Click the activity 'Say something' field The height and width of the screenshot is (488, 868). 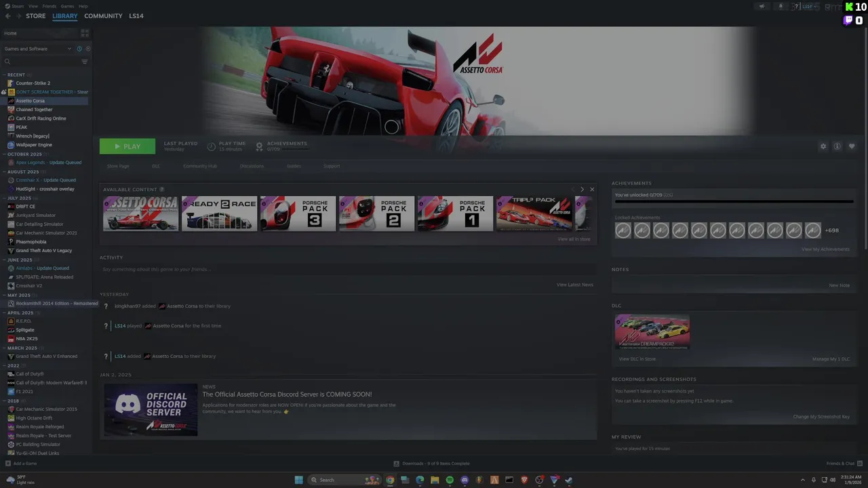pyautogui.click(x=348, y=269)
